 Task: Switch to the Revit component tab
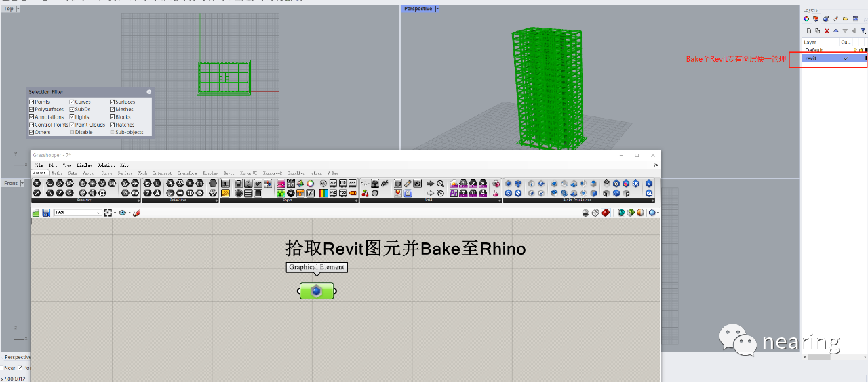[x=229, y=173]
